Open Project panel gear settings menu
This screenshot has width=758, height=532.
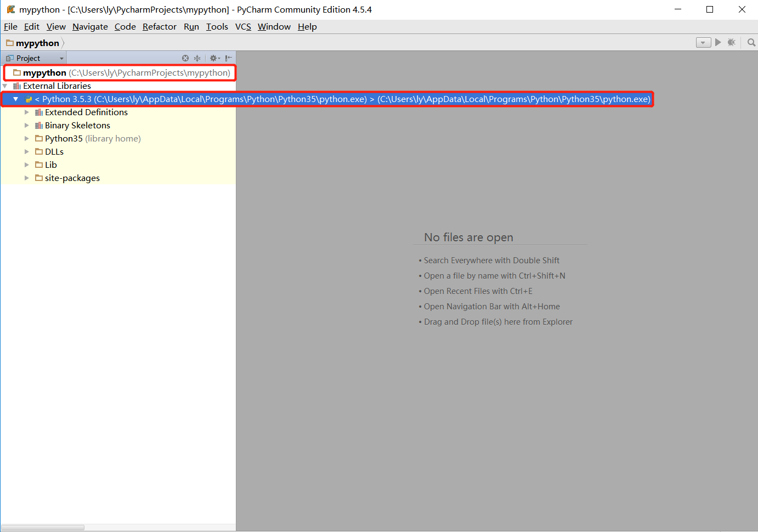tap(214, 58)
